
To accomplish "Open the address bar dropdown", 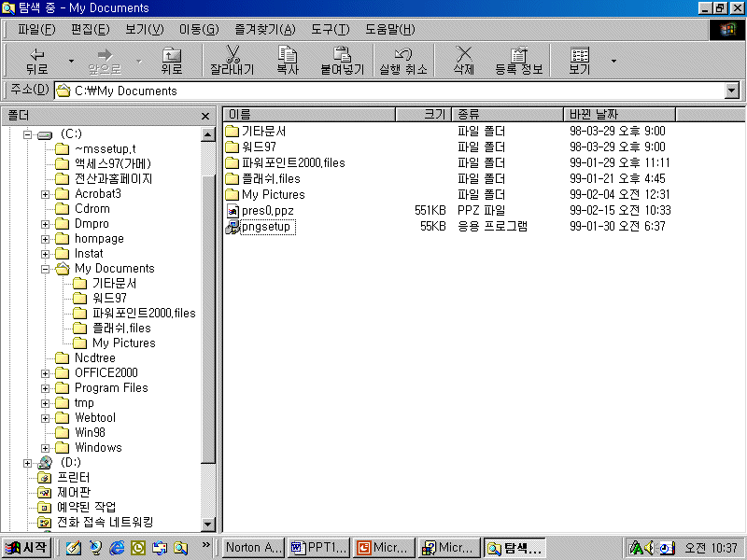I will 731,91.
